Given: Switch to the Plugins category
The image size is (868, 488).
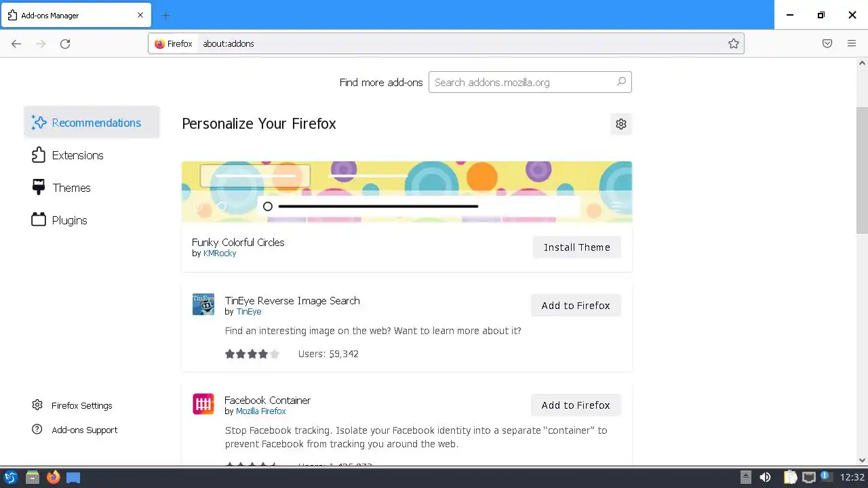Looking at the screenshot, I should point(92,220).
